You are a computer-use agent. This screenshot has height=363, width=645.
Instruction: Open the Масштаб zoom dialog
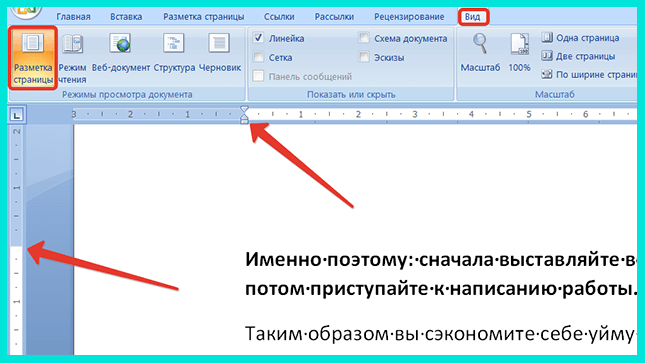point(480,54)
